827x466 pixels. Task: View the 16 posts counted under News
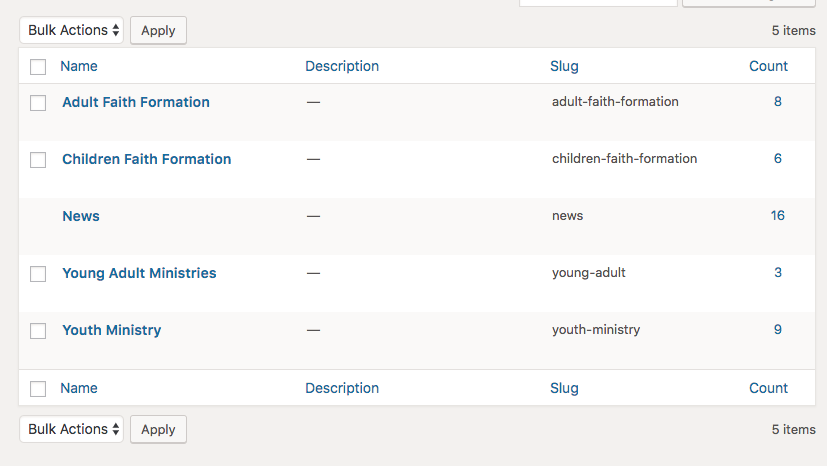point(777,215)
